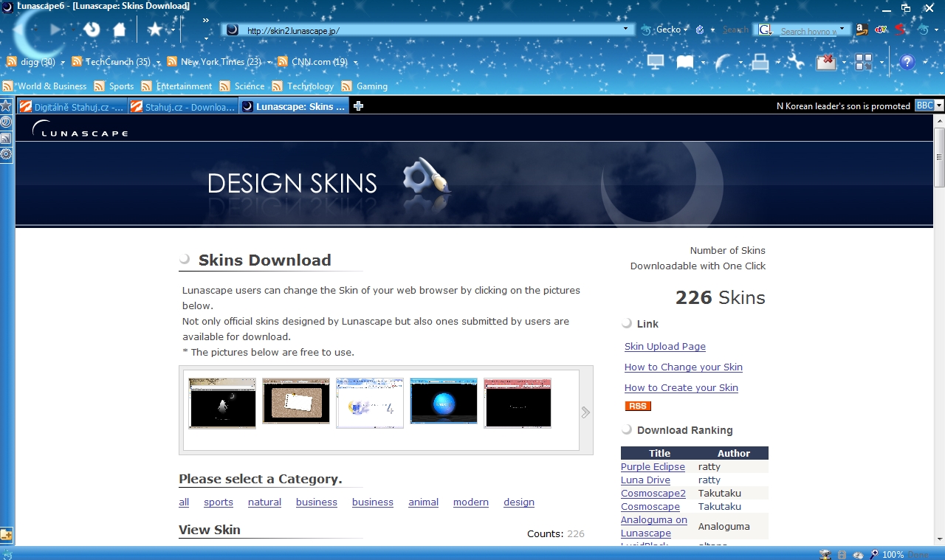
Task: Click the forward navigation arrow
Action: (x=55, y=30)
